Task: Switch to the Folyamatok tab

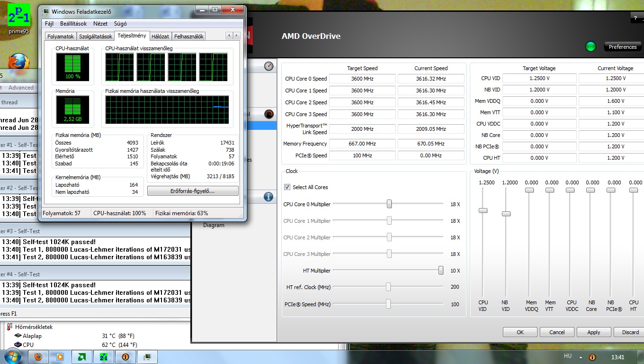Action: tap(61, 36)
